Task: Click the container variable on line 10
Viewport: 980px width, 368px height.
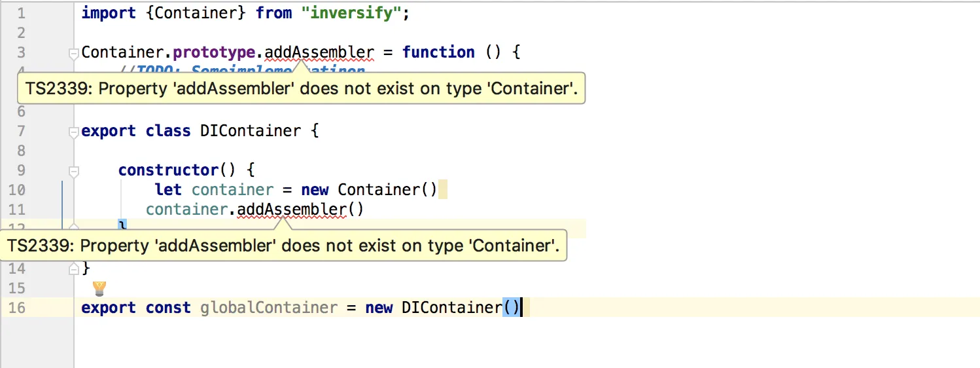Action: [232, 190]
